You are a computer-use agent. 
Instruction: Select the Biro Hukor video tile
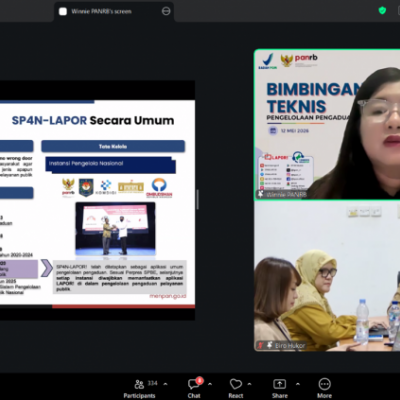pos(327,276)
